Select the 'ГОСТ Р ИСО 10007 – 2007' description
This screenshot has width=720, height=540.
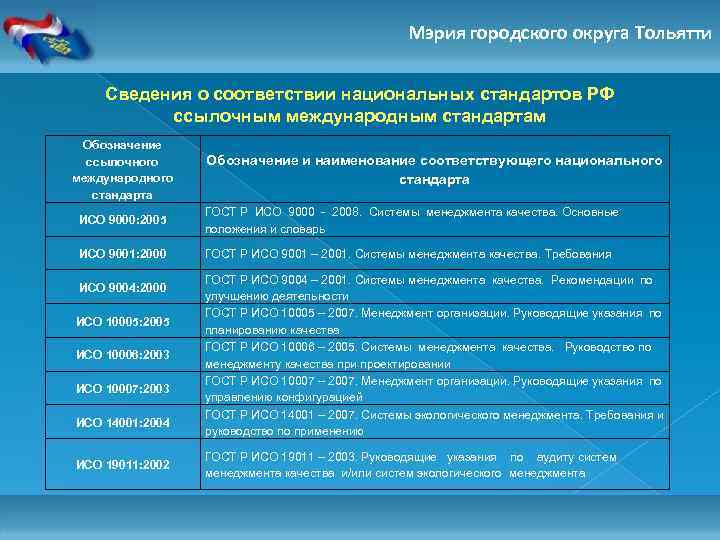tap(433, 389)
